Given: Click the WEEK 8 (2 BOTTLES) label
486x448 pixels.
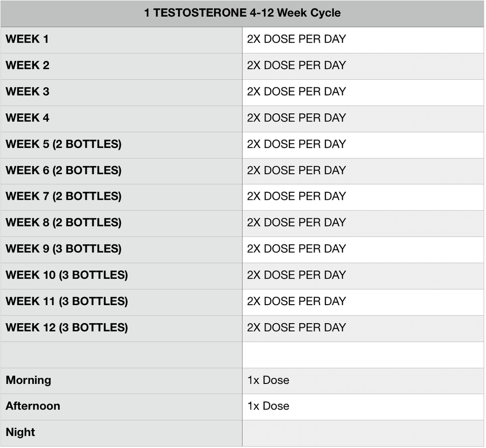Looking at the screenshot, I should coord(64,223).
